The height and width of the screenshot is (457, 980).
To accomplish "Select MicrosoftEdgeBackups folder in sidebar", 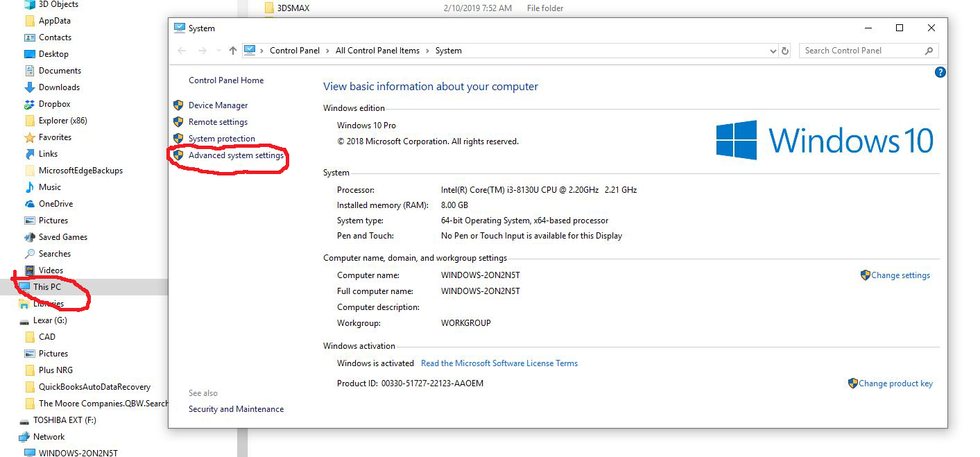I will point(80,171).
